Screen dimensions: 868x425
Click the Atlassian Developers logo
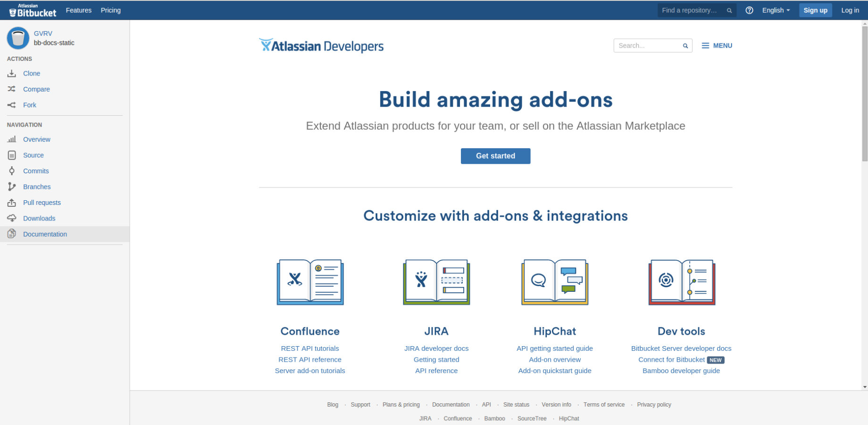coord(321,45)
